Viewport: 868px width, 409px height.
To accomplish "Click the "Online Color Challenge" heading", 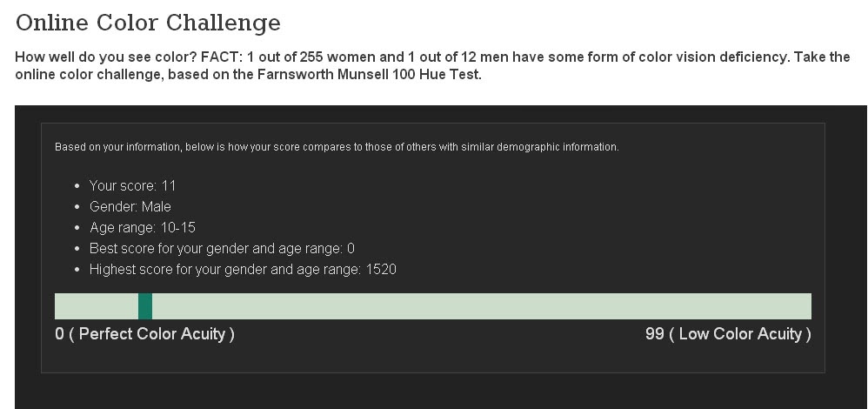I will point(148,22).
